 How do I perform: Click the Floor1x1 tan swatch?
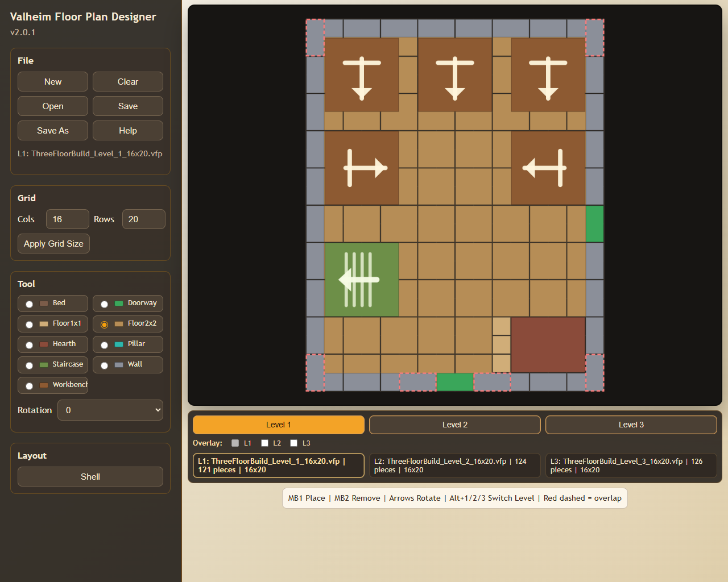(x=44, y=324)
